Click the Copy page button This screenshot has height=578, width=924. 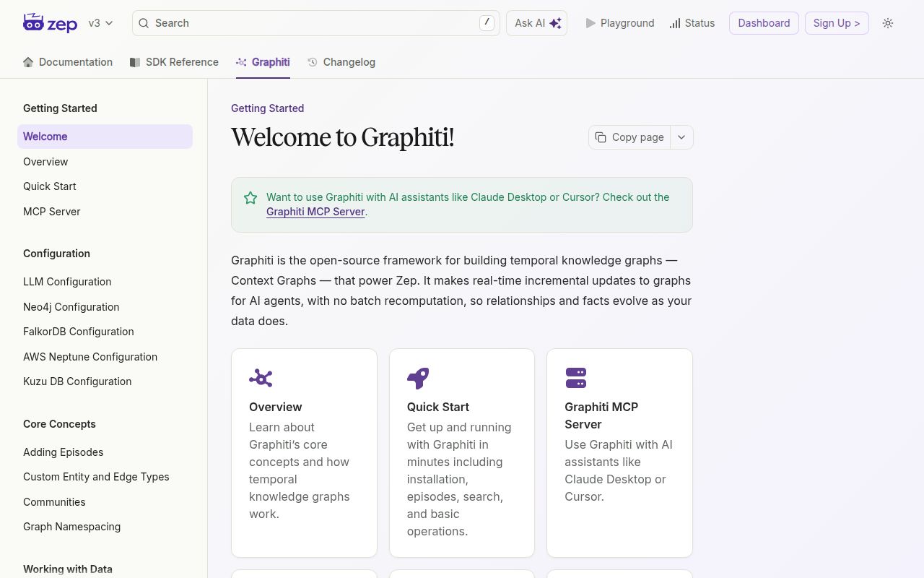coord(629,137)
